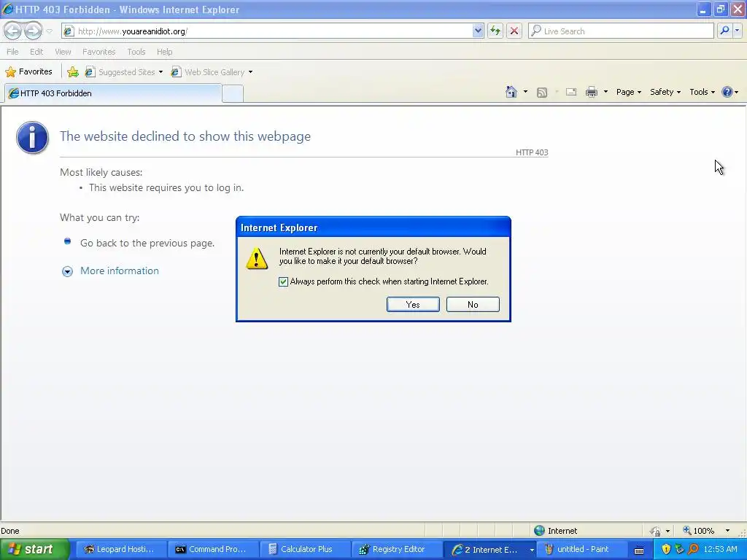Click the Home icon in command bar
Viewport: 747px width, 560px height.
[x=511, y=92]
